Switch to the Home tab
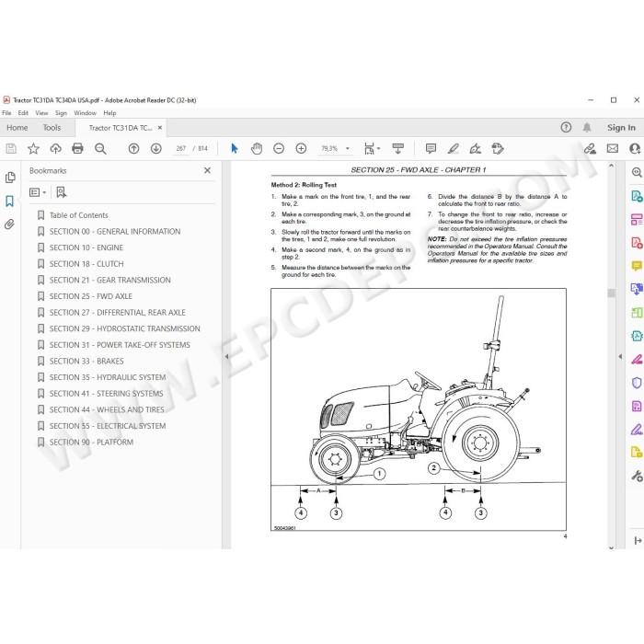Viewport: 644px width, 644px height. tap(17, 128)
